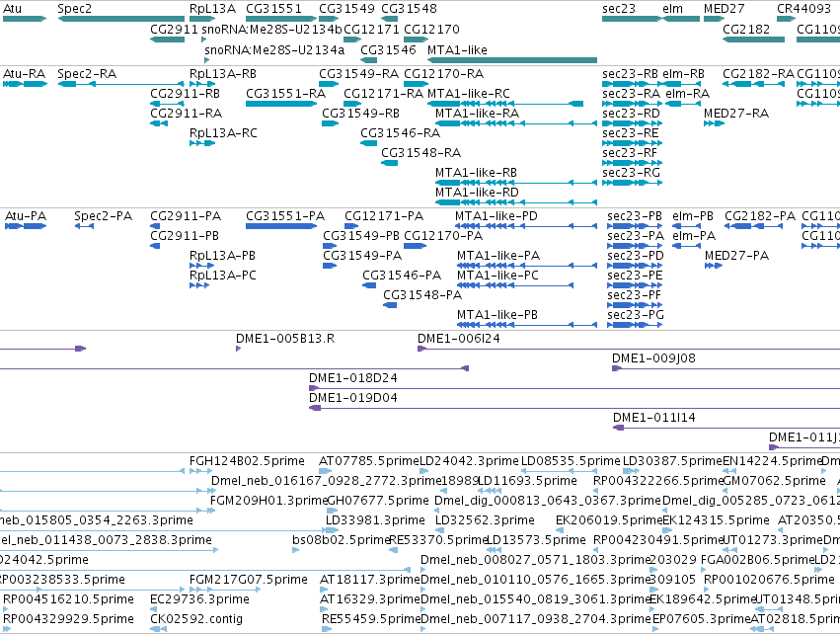
Task: Click the DME1-018D24 clone label
Action: pos(353,378)
